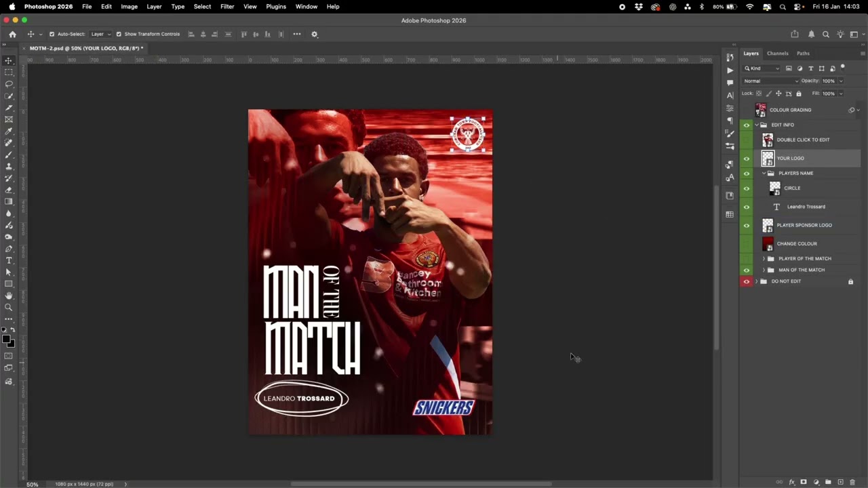Open the Kind filter dropdown
This screenshot has height=488, width=868.
(x=762, y=68)
